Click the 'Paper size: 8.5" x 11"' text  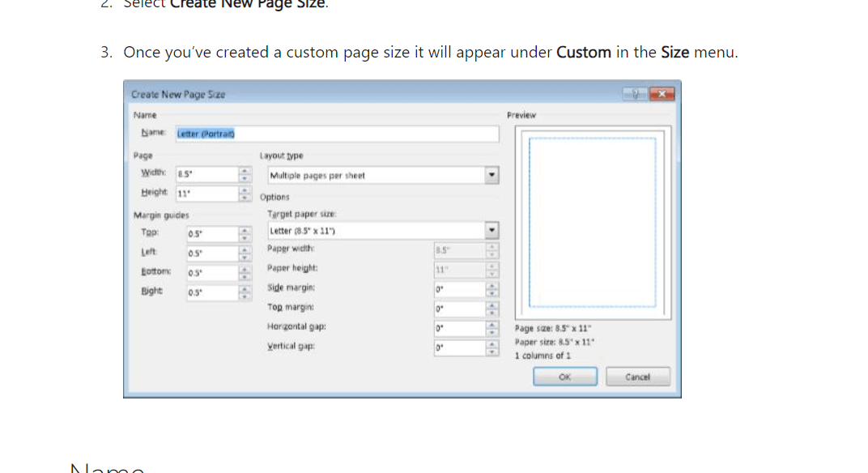[554, 343]
